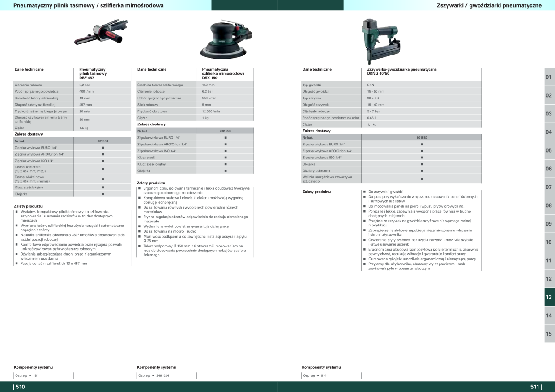555x392 pixels.
Task: Click the highlighted chapter tab 13
Action: tap(550, 297)
